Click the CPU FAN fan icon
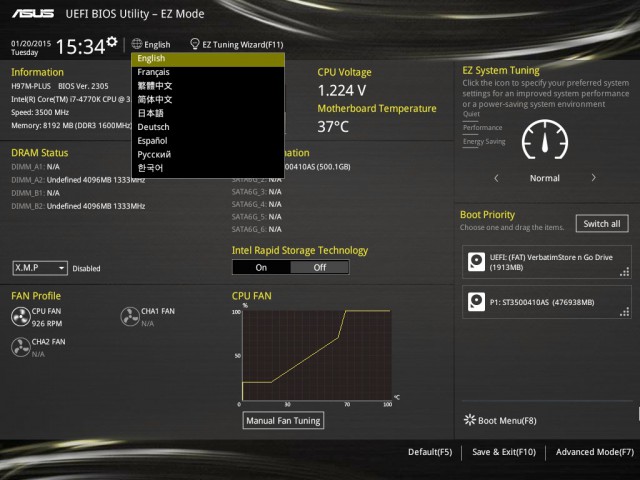 coord(20,317)
